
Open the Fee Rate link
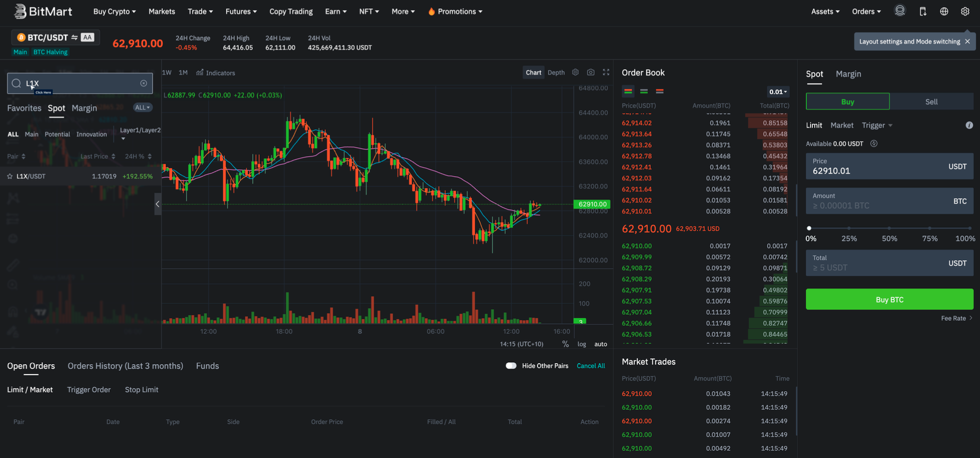(x=957, y=318)
